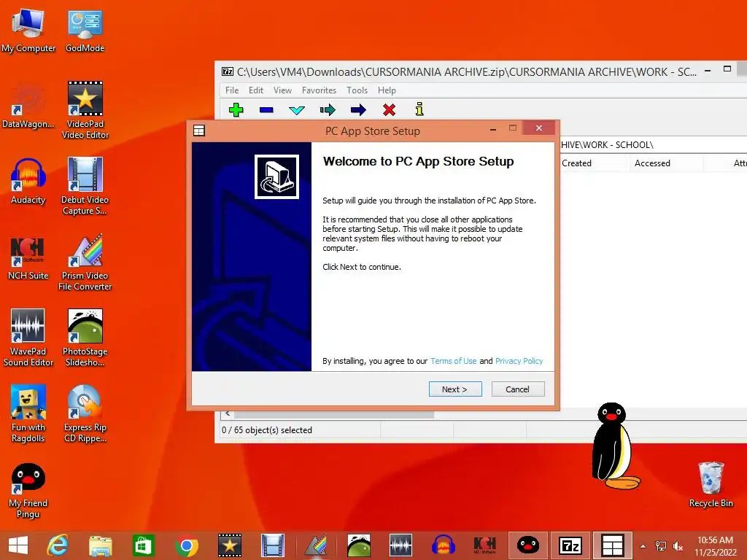Select the WavePad Sound Editor desktop icon
The image size is (747, 560).
[x=28, y=338]
